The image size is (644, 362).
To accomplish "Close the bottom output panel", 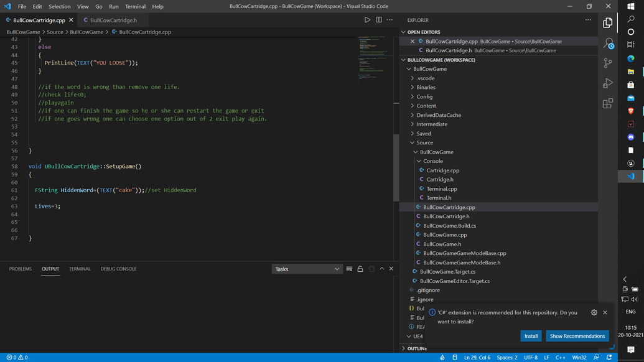I will pyautogui.click(x=391, y=269).
